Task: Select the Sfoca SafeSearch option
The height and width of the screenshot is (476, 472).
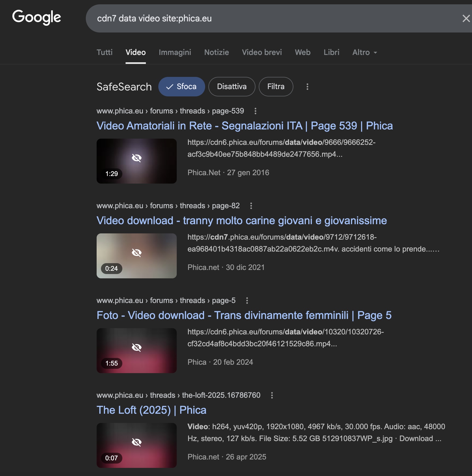Action: (182, 87)
